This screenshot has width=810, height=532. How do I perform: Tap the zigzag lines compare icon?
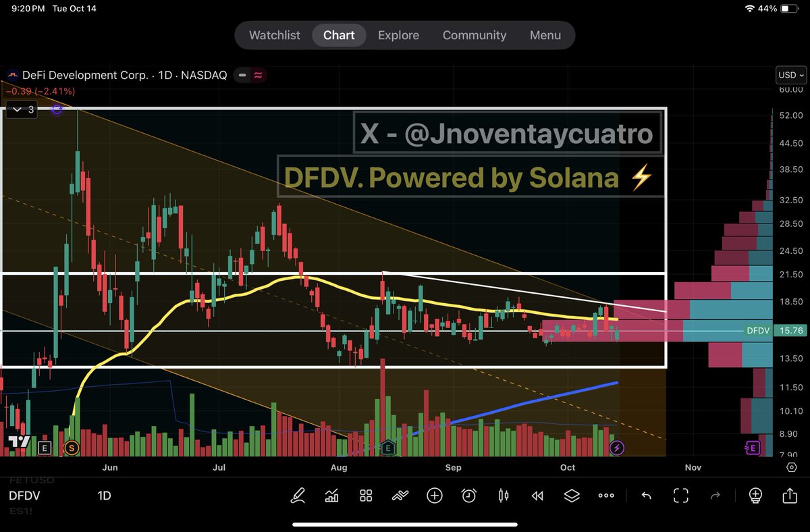[x=400, y=496]
